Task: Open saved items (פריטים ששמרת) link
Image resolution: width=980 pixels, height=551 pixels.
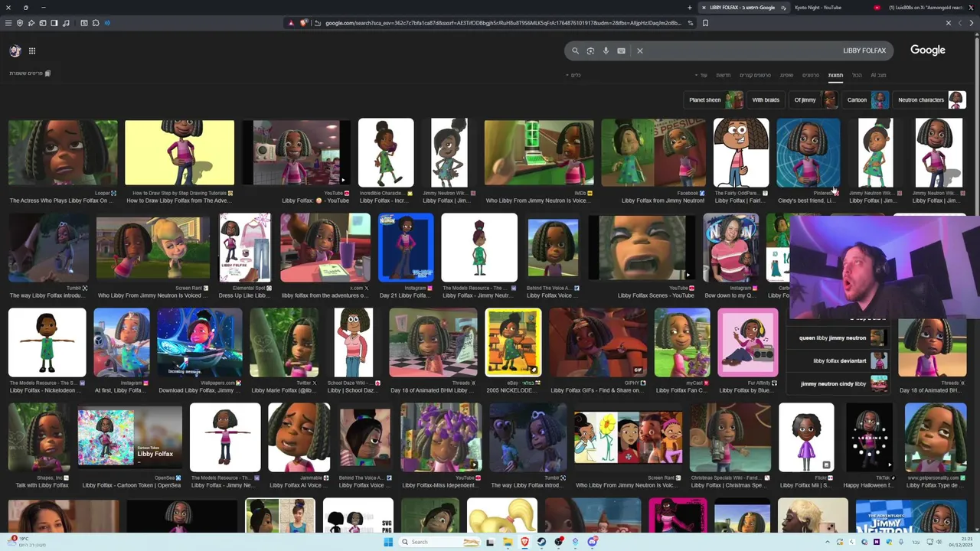Action: click(30, 73)
